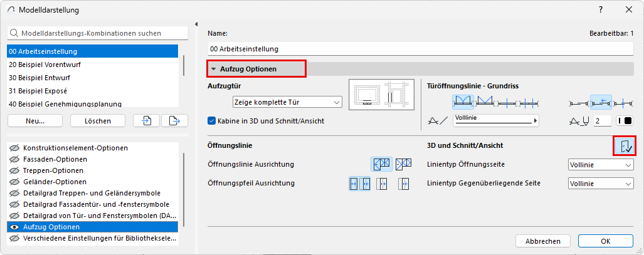Click the Abbrechen button
The image size is (644, 255).
(543, 241)
